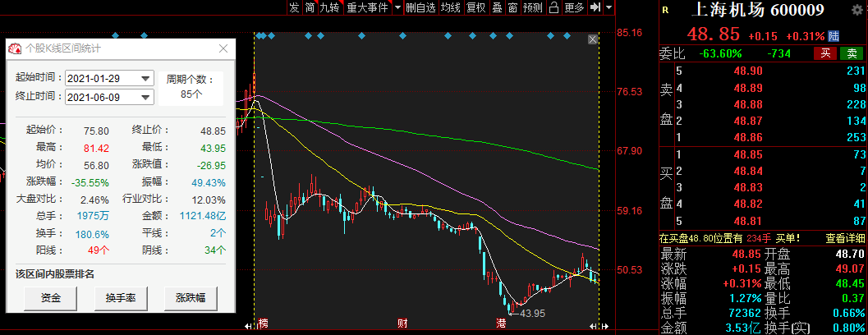Click the 48.81 buy level 5 price
Screen dimensions: 868x335
pos(747,221)
